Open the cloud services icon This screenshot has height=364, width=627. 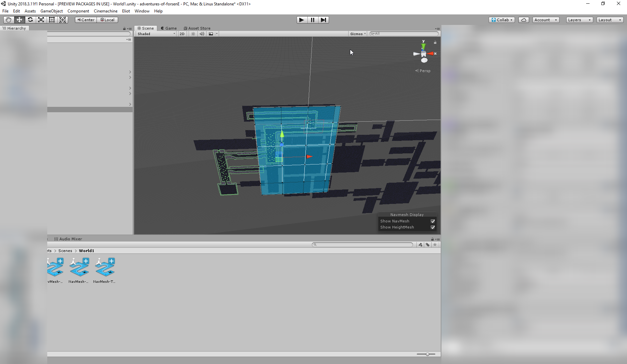tap(523, 20)
